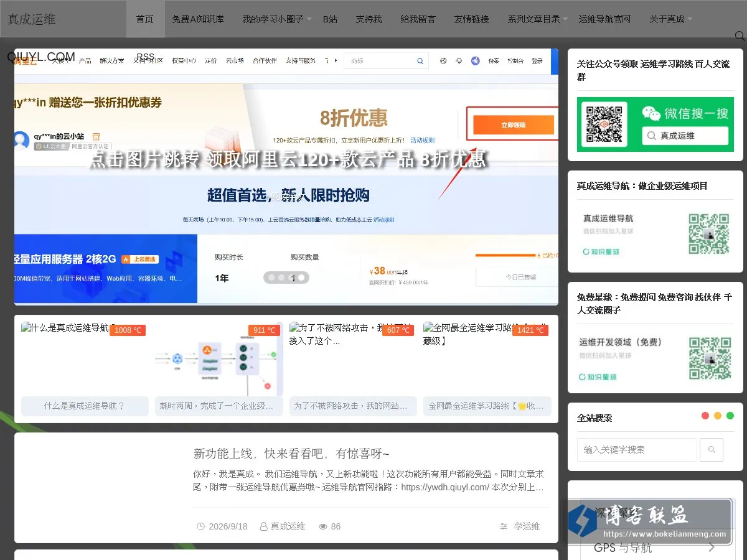Click the QIUYL.COM text link

click(41, 57)
